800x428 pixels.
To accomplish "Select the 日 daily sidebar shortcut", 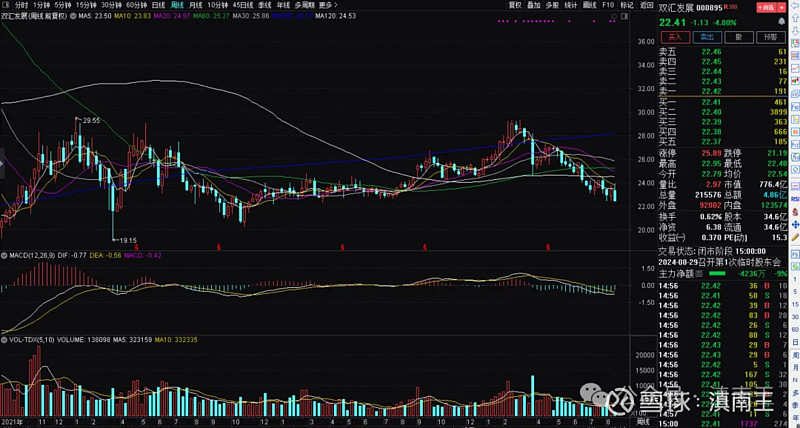I will [x=794, y=341].
